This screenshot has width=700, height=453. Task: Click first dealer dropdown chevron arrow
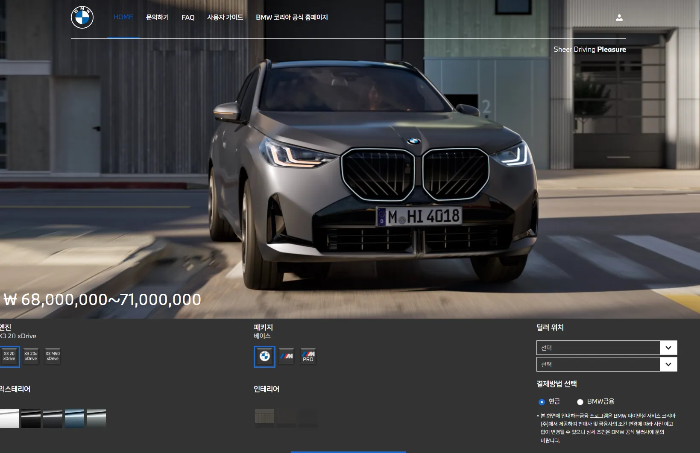click(x=668, y=348)
